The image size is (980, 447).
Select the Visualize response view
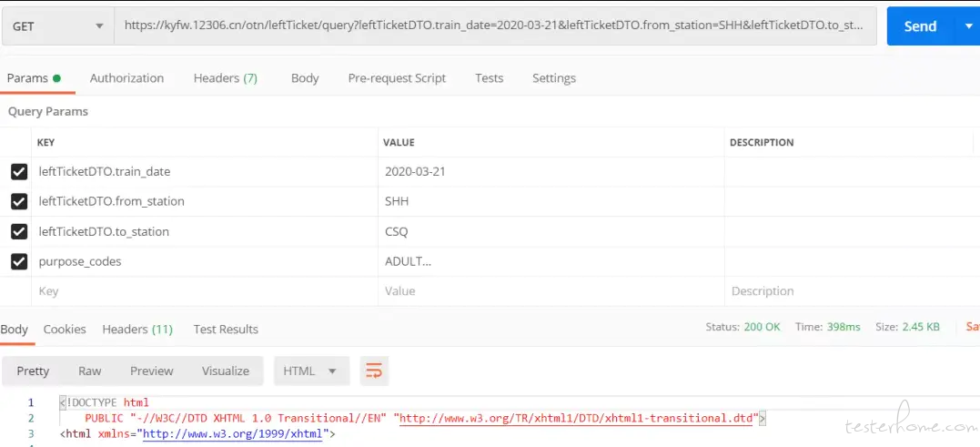(226, 371)
